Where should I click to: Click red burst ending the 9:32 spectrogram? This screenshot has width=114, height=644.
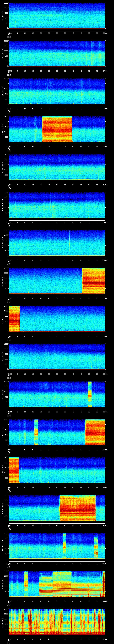pos(93,280)
